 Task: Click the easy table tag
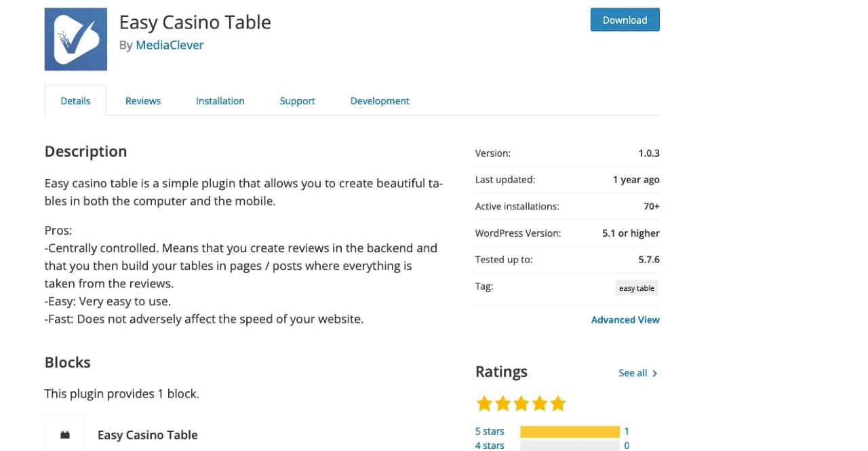coord(637,288)
